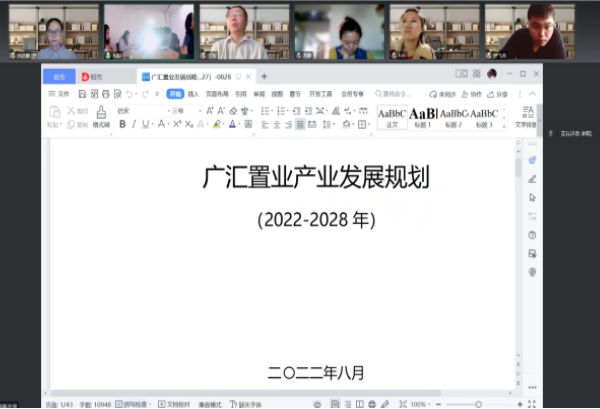
Task: Toggle the 拼写检查 spell check checkbox
Action: point(119,404)
